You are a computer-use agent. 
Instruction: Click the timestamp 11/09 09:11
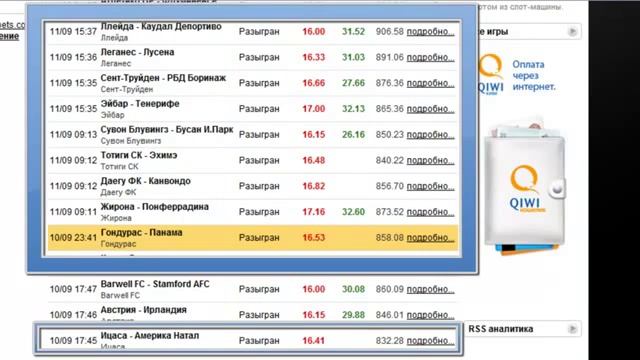(73, 211)
